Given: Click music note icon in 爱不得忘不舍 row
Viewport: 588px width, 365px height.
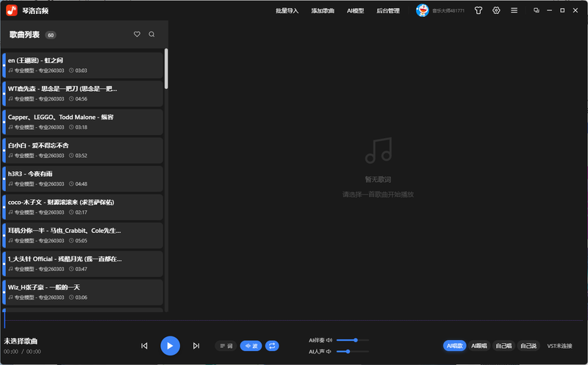Looking at the screenshot, I should (x=10, y=156).
